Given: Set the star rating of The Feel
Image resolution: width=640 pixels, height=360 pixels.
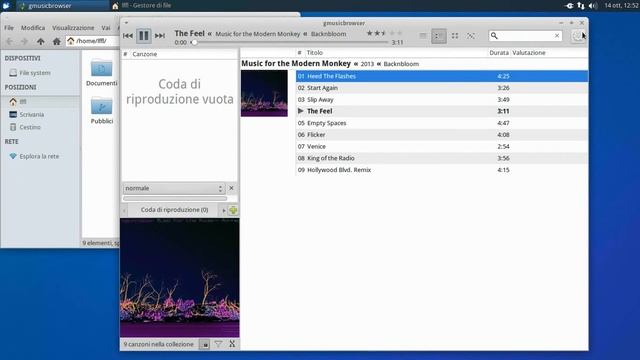Looking at the screenshot, I should click(x=384, y=33).
